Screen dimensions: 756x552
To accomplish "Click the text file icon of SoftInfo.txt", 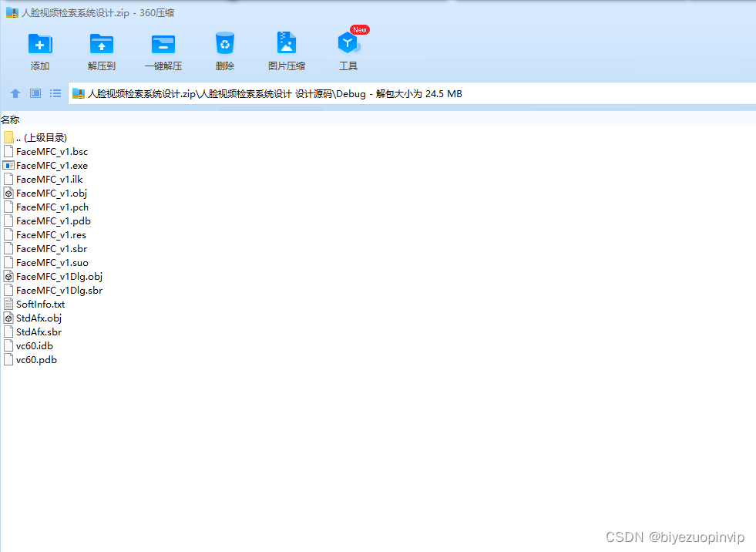I will [8, 305].
